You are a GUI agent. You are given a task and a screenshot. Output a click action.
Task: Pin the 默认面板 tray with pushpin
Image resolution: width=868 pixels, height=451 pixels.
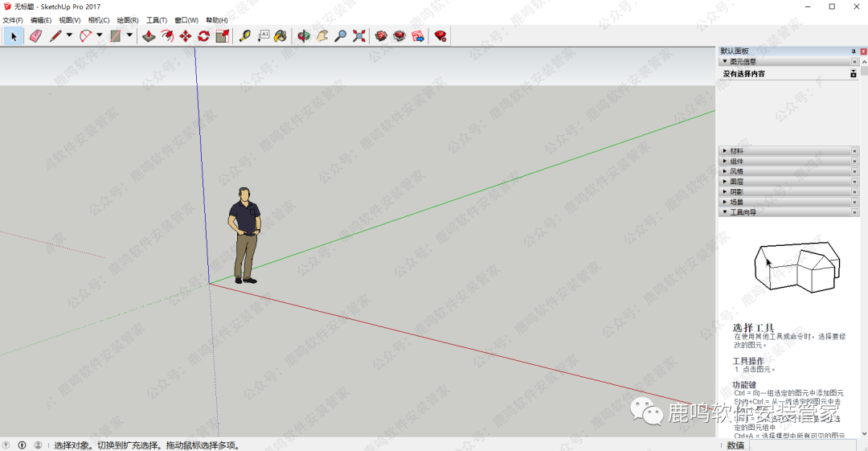[x=854, y=51]
